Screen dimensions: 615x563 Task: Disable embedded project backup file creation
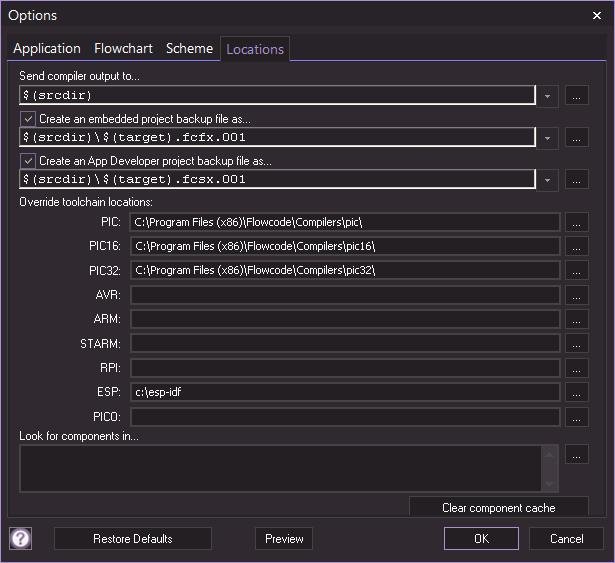(x=28, y=119)
